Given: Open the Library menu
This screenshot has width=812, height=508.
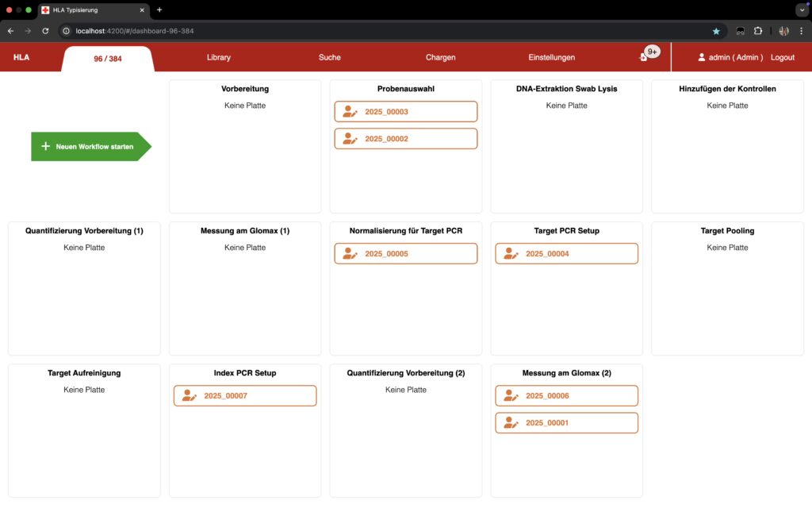Looking at the screenshot, I should click(x=219, y=57).
